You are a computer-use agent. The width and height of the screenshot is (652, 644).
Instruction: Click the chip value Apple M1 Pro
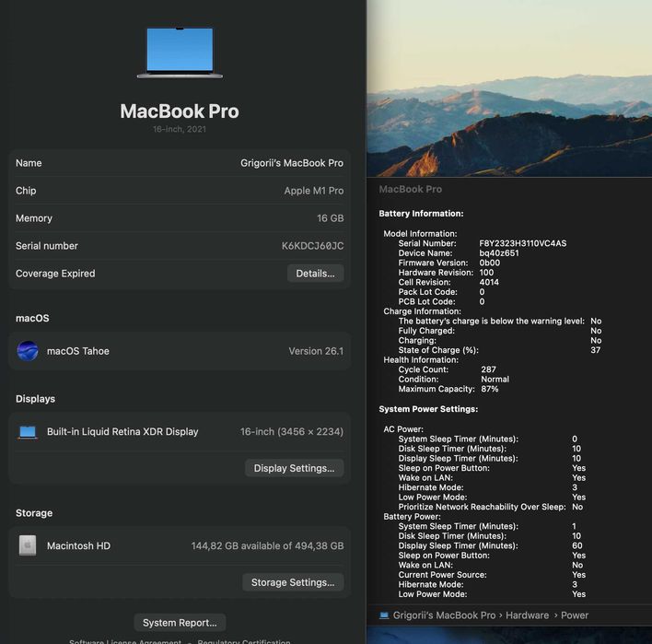tap(314, 191)
